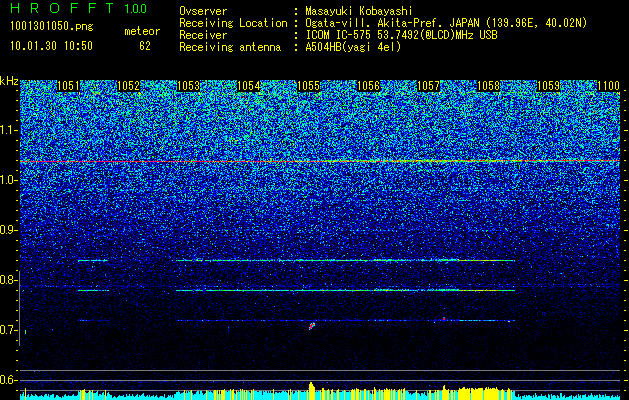Click the 1.1 frequency axis label
The width and height of the screenshot is (629, 400).
8,130
